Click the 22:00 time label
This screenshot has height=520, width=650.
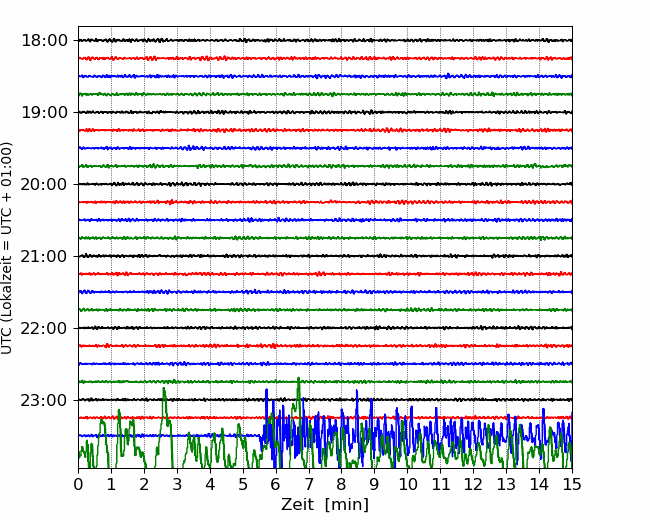44,328
